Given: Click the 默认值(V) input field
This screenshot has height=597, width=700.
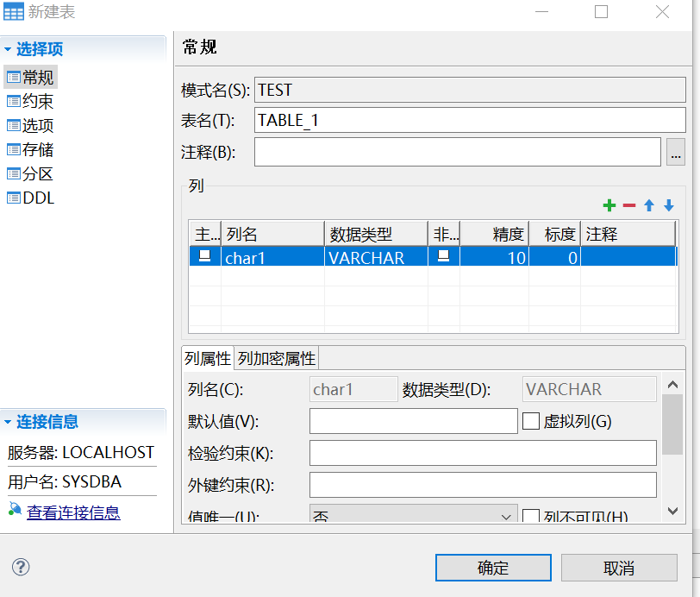Looking at the screenshot, I should coord(414,421).
